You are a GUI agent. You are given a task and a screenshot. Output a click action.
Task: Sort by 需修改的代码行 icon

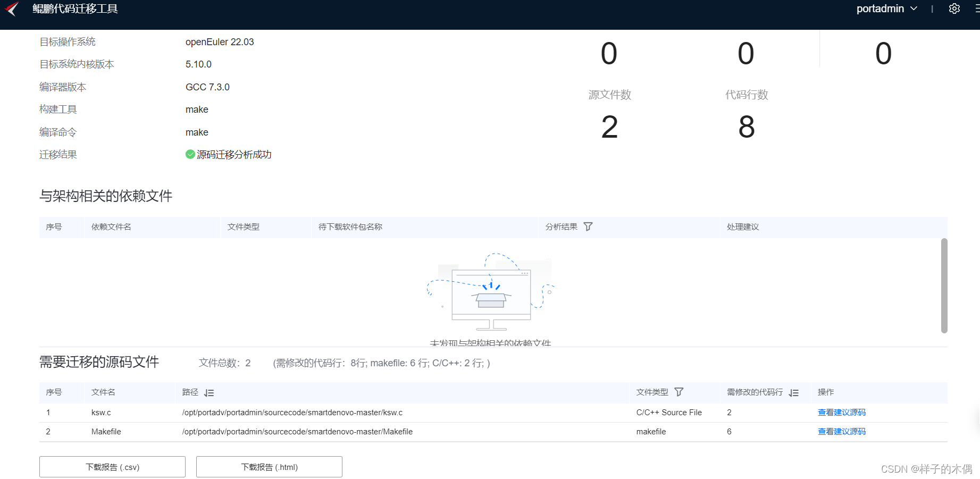tap(794, 393)
